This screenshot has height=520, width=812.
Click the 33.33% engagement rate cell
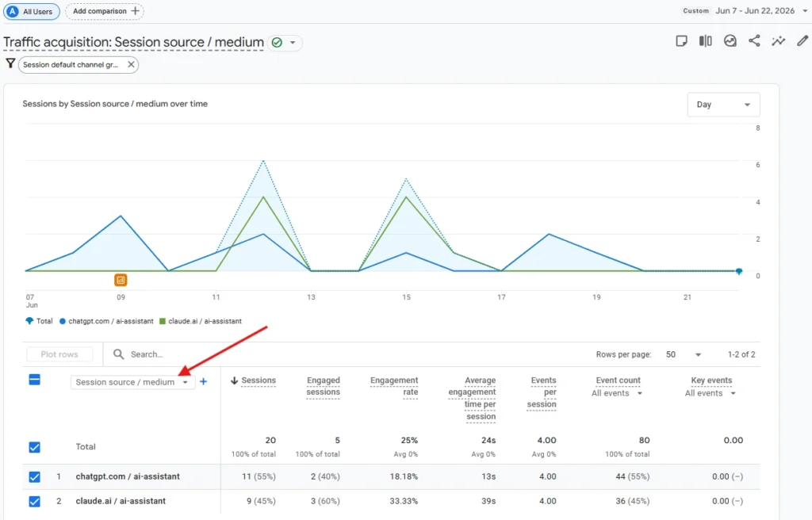tap(404, 501)
